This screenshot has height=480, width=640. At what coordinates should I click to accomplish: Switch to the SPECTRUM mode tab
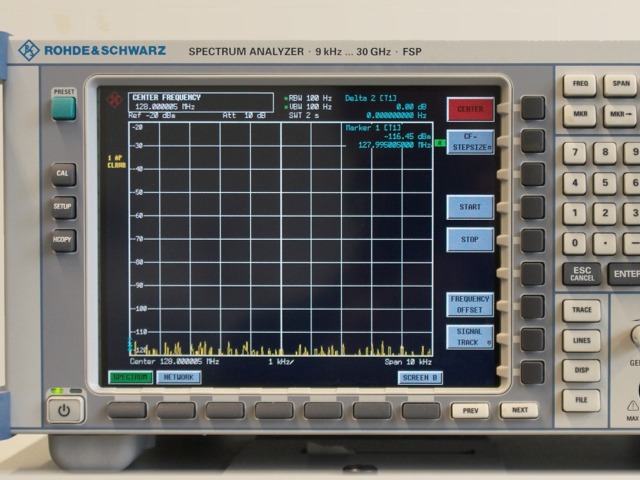click(130, 377)
